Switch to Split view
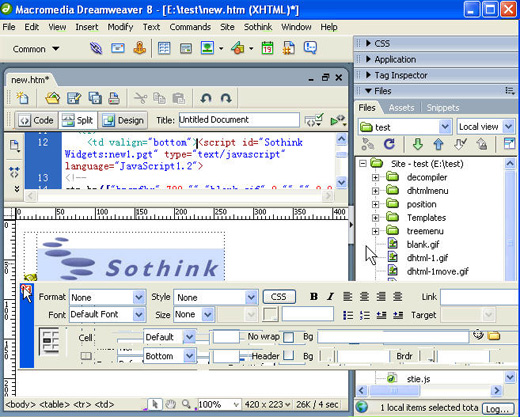Image resolution: width=520 pixels, height=417 pixels. (x=78, y=120)
